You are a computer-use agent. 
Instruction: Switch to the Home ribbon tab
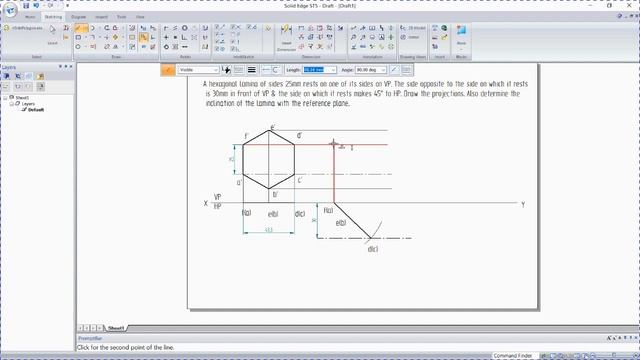[30, 17]
